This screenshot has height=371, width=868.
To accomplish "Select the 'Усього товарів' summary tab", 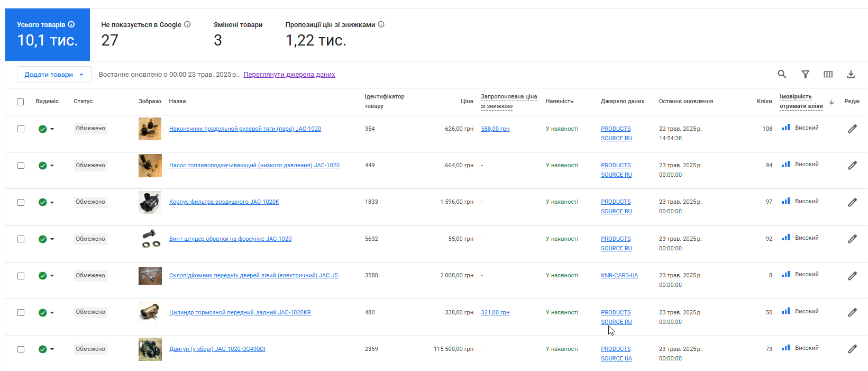I will (48, 34).
